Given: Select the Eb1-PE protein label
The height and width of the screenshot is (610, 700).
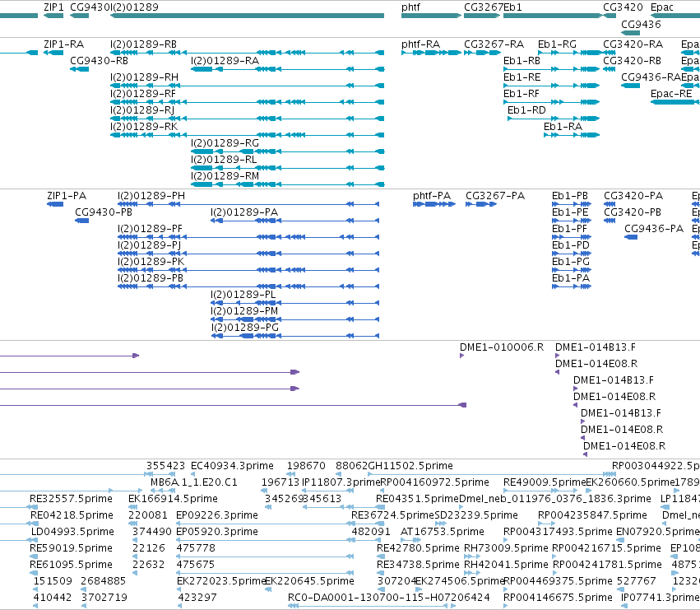Looking at the screenshot, I should pyautogui.click(x=570, y=212).
